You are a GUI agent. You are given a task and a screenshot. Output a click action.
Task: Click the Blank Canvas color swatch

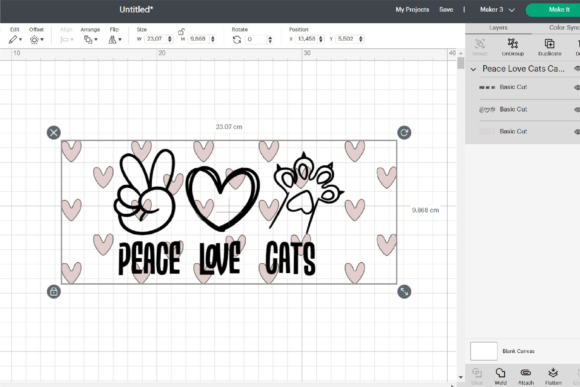(x=484, y=351)
